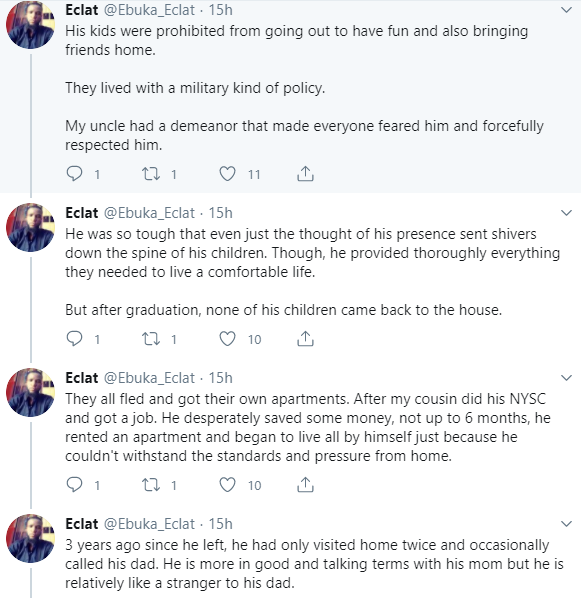581x598 pixels.
Task: Retweet the 'They all fled' tweet
Action: (x=151, y=485)
